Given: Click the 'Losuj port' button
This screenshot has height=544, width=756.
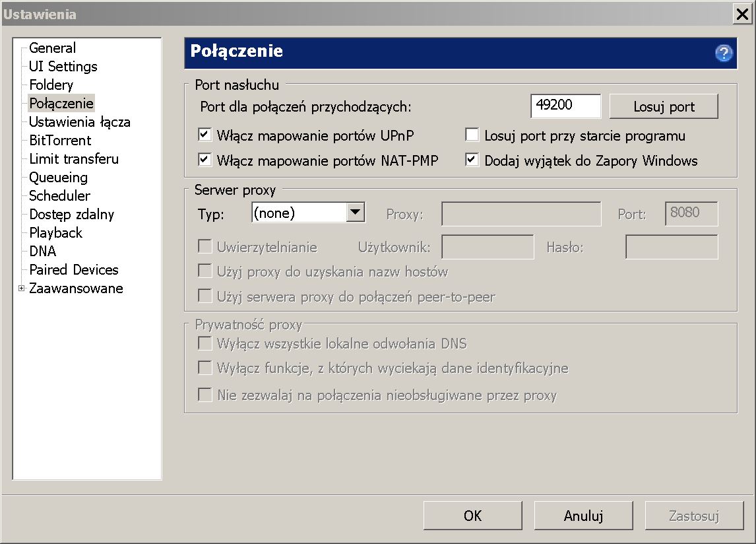Looking at the screenshot, I should tap(664, 106).
